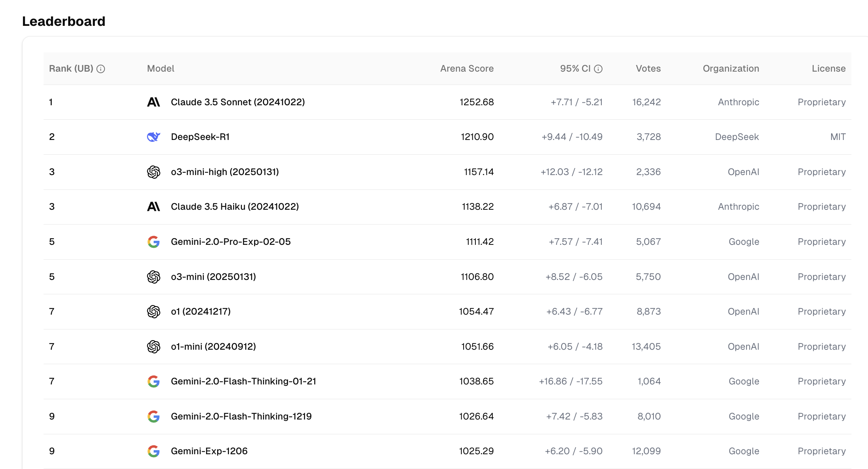The width and height of the screenshot is (868, 469).
Task: Select the Gemini-2.0-Pro-Exp-02-05 model name
Action: click(x=231, y=242)
